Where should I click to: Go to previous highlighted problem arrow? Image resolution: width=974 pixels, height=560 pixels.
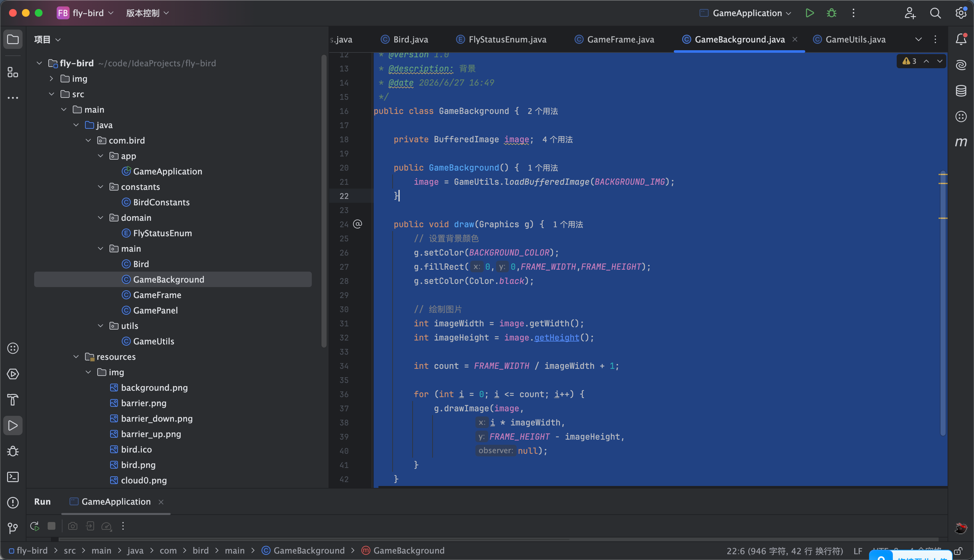pyautogui.click(x=926, y=61)
